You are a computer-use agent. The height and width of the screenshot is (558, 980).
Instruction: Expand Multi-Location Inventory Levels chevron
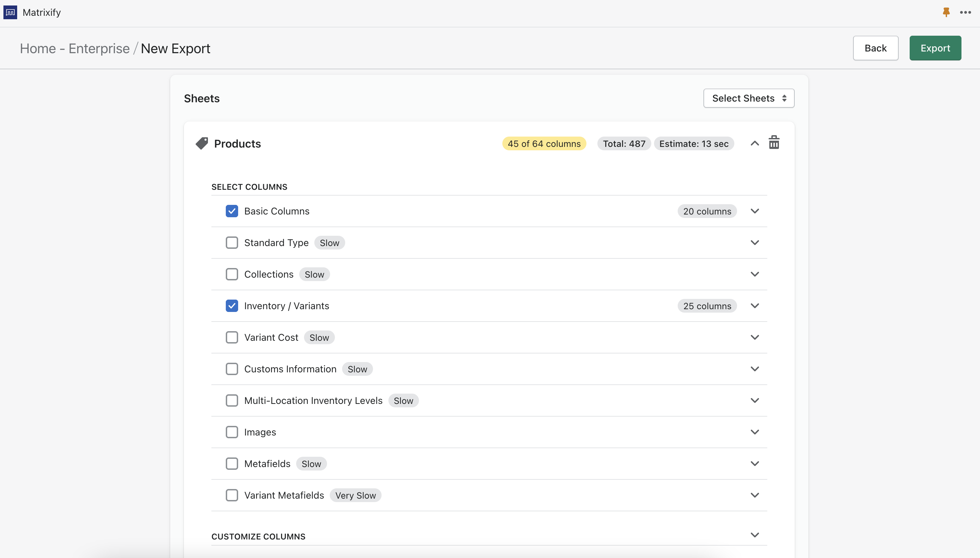click(754, 400)
